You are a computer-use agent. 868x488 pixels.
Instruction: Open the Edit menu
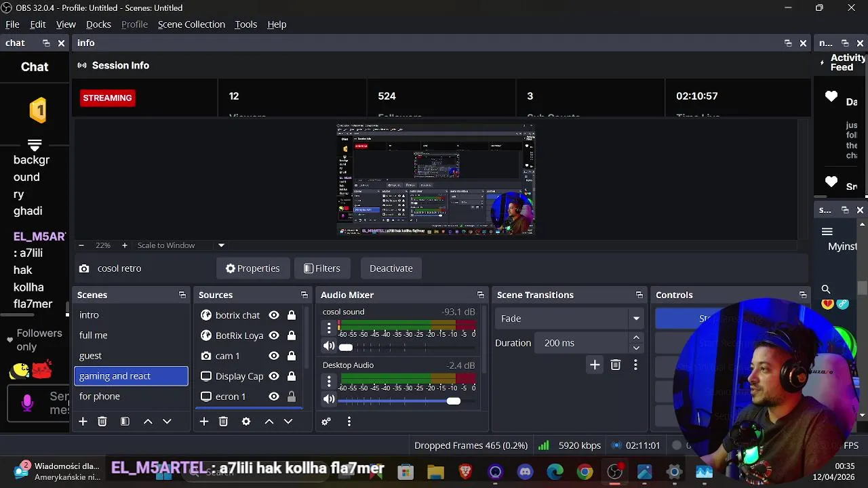coord(37,24)
